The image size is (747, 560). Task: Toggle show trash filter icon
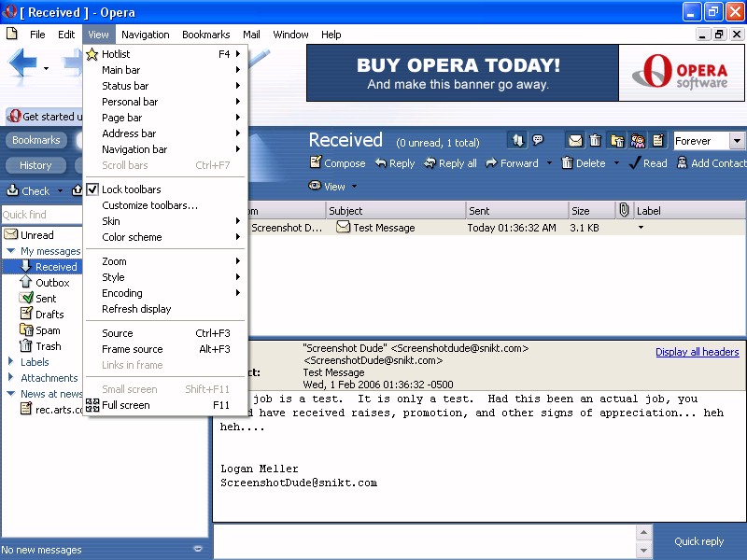(x=595, y=141)
